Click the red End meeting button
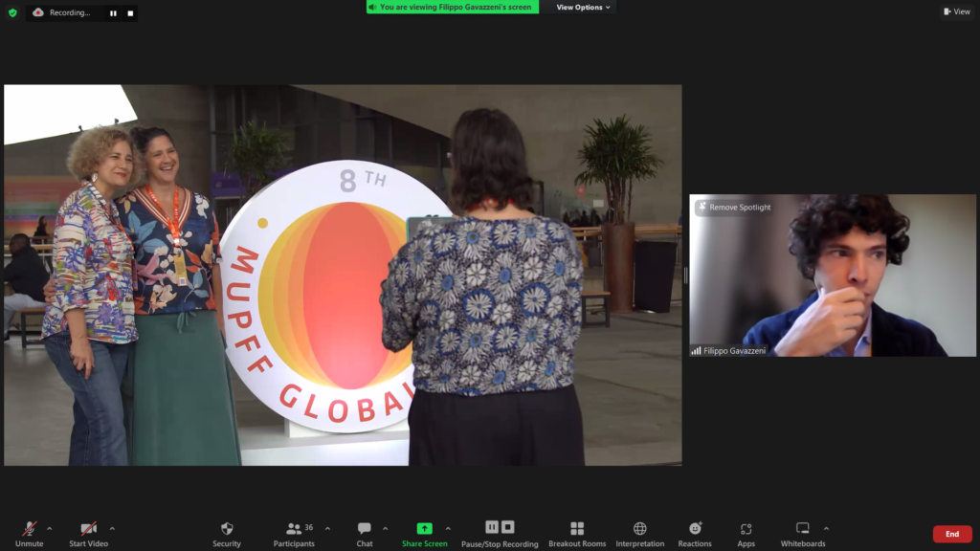The width and height of the screenshot is (980, 551). click(x=951, y=534)
